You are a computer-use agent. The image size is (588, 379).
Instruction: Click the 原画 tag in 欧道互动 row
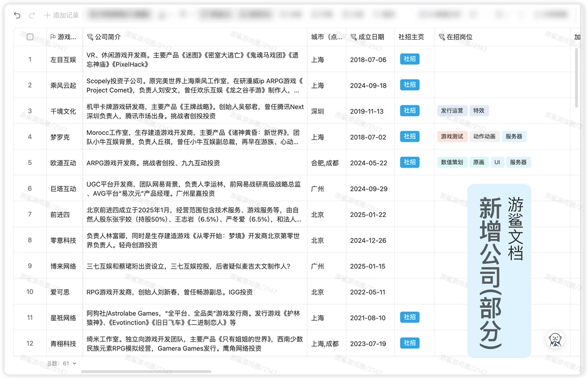click(479, 163)
